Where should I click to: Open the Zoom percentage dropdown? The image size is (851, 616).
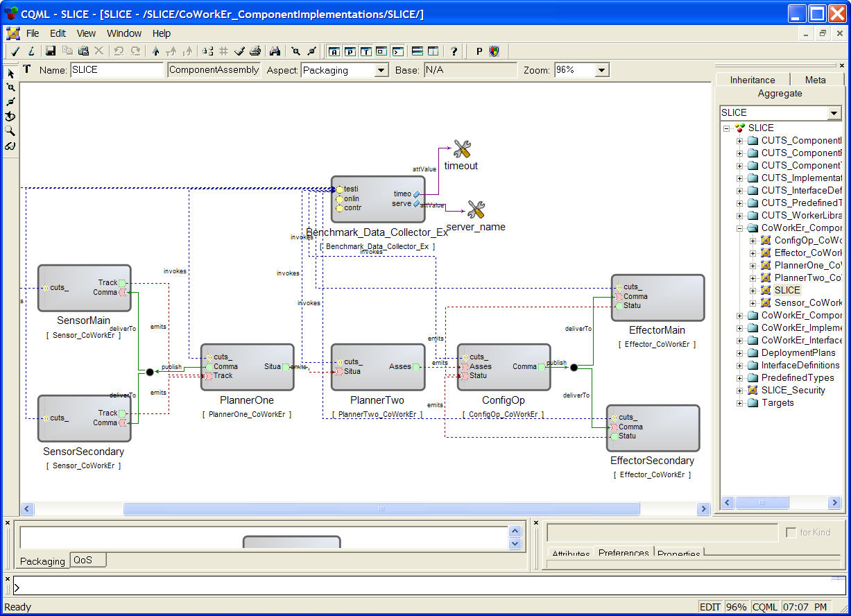601,70
